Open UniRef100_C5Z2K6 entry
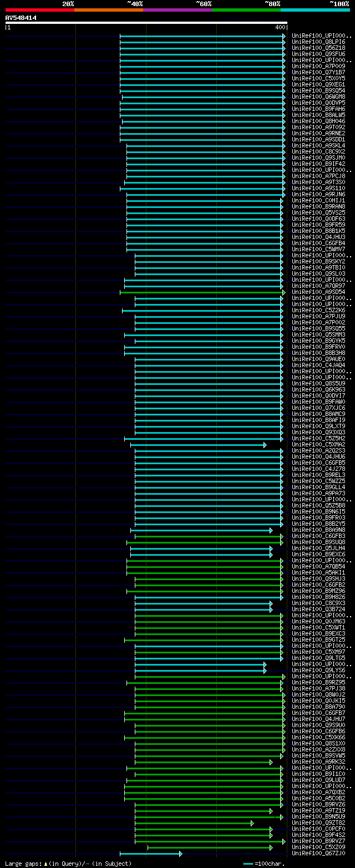 (x=318, y=310)
